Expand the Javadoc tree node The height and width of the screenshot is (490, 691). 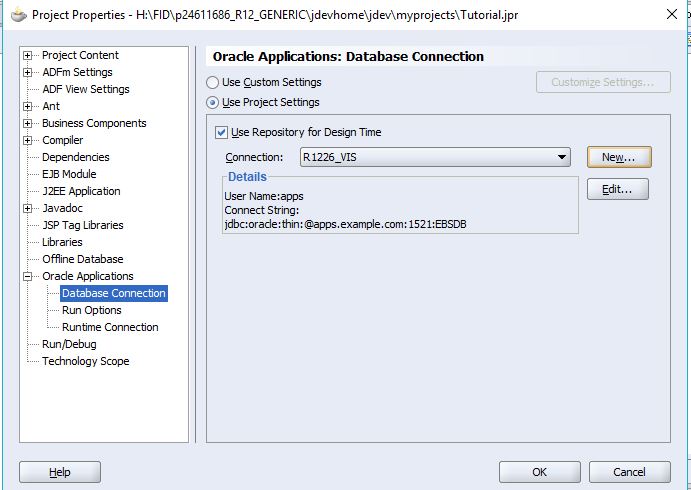(x=28, y=208)
